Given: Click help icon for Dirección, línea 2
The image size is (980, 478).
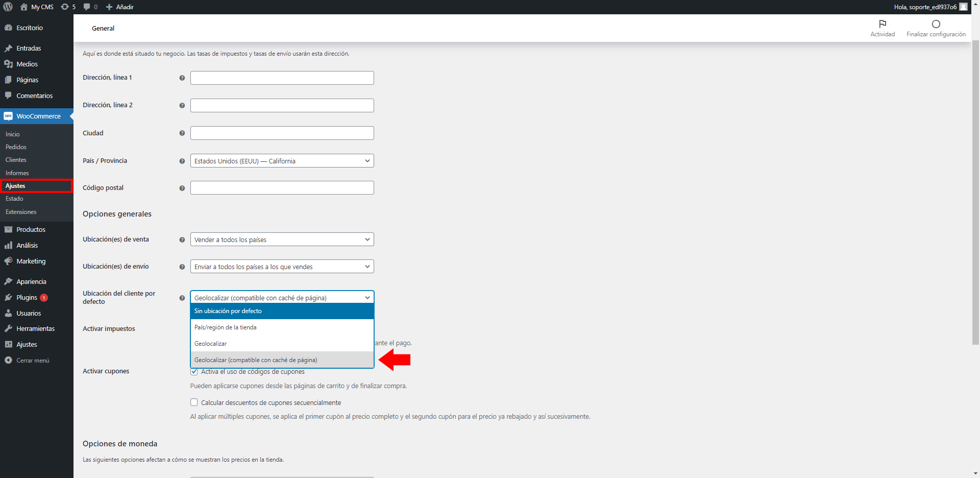Looking at the screenshot, I should tap(182, 105).
